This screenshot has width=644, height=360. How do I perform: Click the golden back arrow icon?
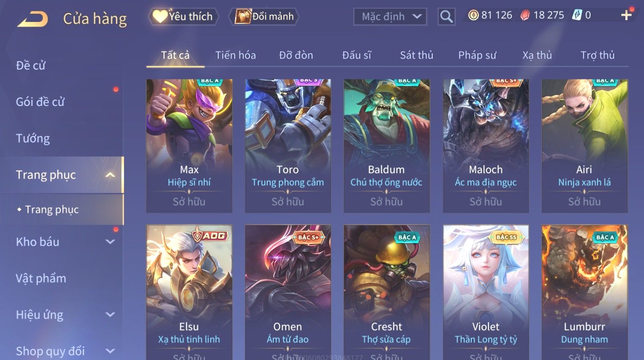click(33, 19)
